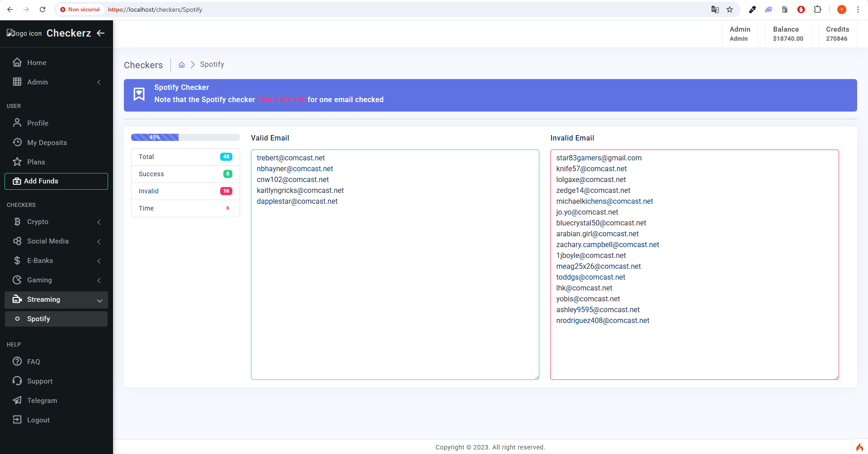Expand the Gaming submenu chevron
Image resolution: width=868 pixels, height=454 pixels.
click(99, 280)
